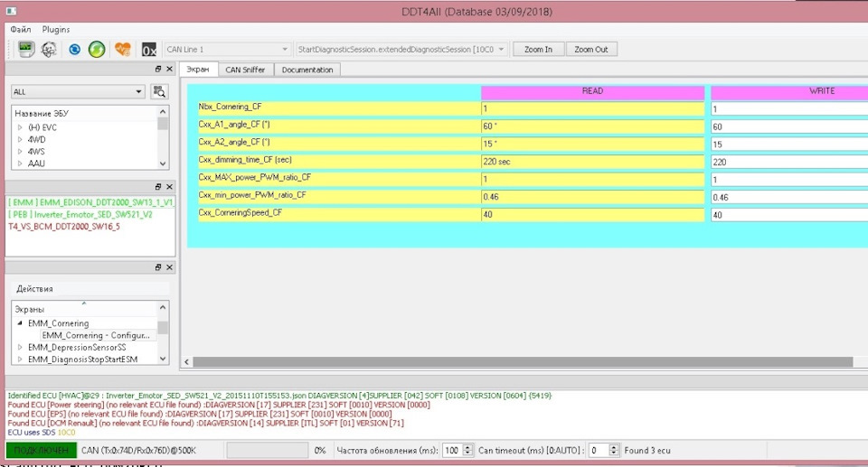
Task: Switch to the Documentation tab
Action: tap(307, 70)
